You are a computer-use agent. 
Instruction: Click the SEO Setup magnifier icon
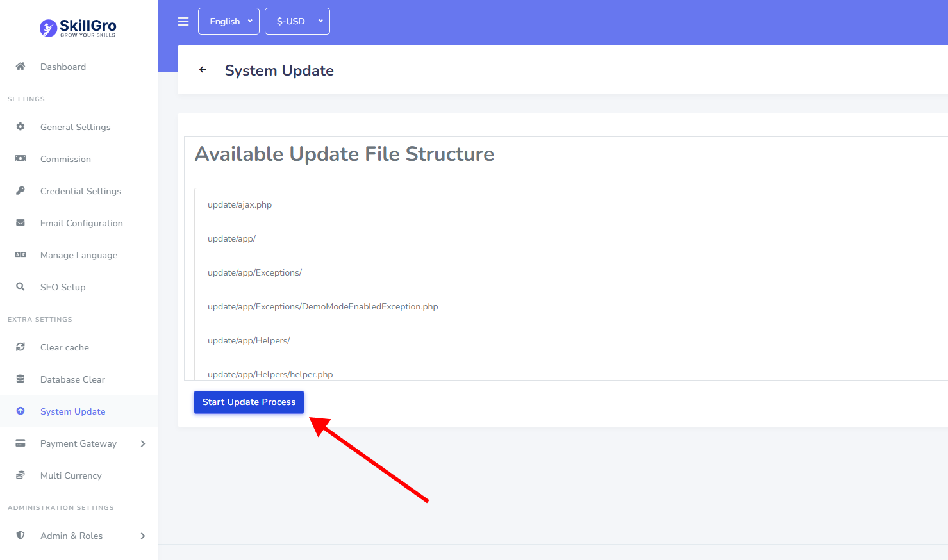tap(21, 287)
